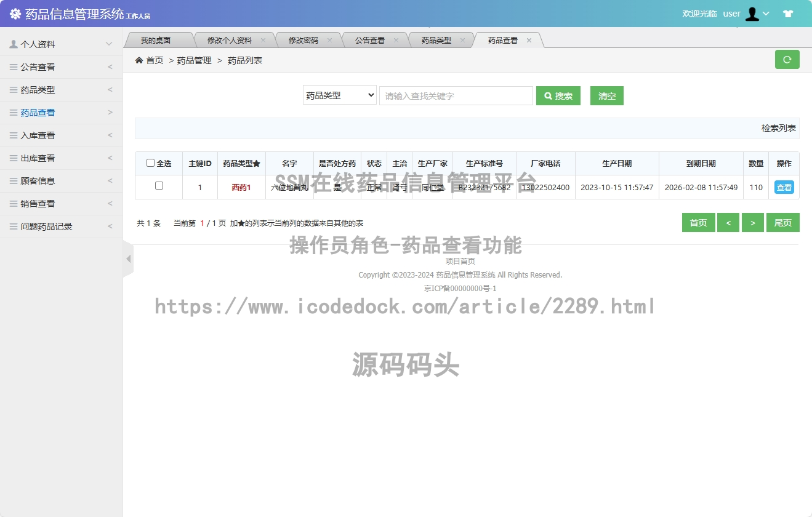Expand the 个人资料 sidebar menu chevron

click(109, 44)
